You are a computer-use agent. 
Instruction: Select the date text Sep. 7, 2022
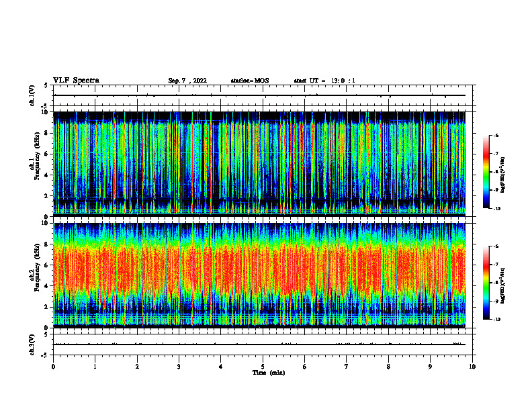click(187, 81)
